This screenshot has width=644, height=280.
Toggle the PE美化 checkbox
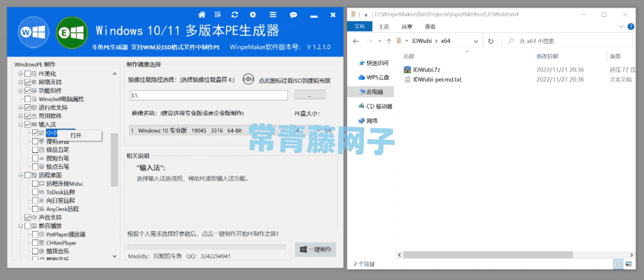tap(27, 74)
